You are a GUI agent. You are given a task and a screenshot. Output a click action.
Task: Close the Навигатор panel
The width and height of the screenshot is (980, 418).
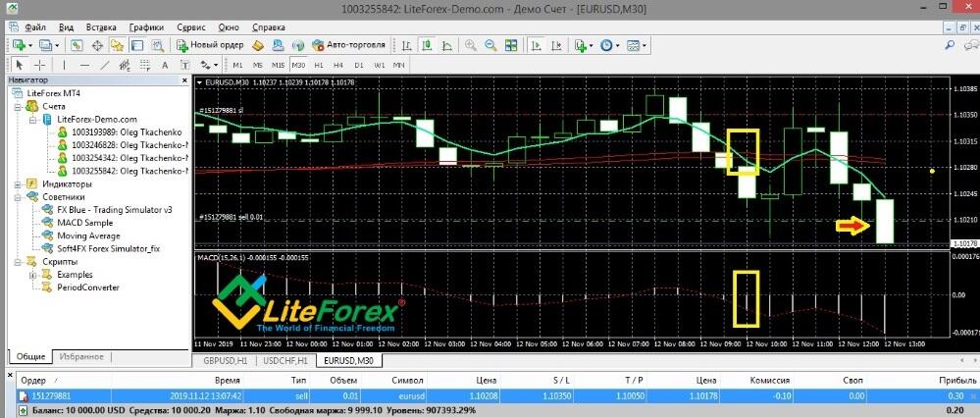tap(184, 80)
